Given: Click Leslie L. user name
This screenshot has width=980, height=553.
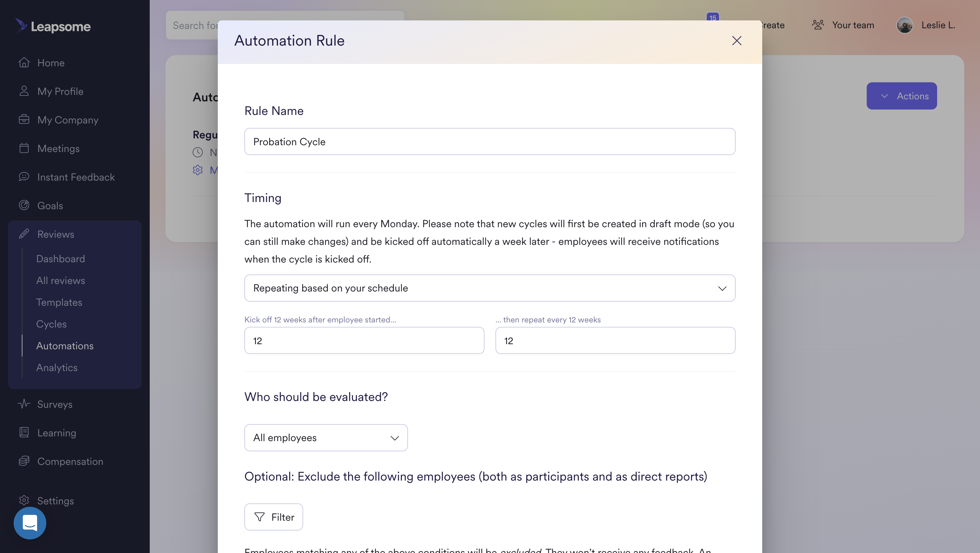Looking at the screenshot, I should coord(938,25).
